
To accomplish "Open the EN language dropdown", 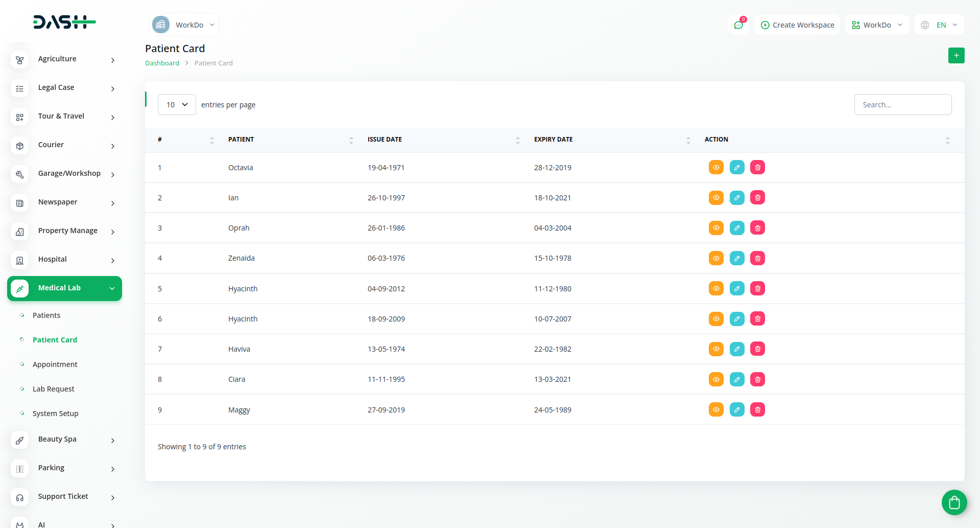I will click(940, 25).
